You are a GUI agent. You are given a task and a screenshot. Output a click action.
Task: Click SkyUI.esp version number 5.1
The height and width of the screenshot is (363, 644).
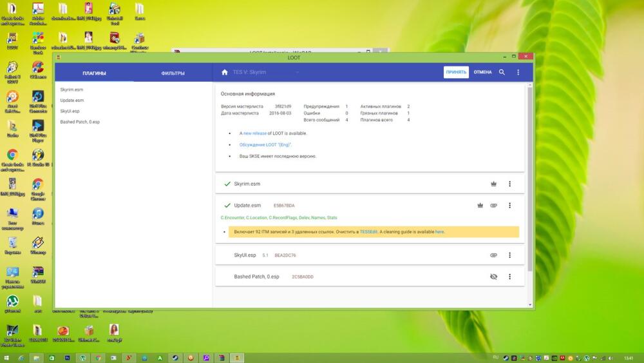[265, 255]
